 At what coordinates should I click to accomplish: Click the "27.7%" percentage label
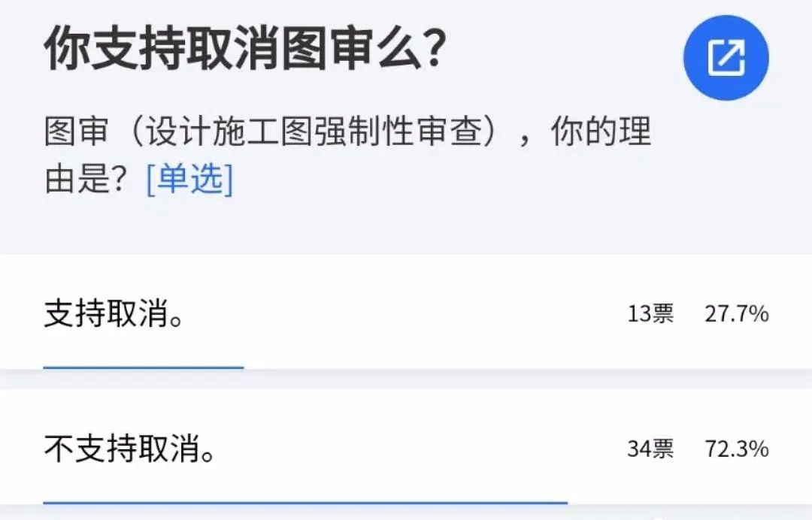click(736, 314)
